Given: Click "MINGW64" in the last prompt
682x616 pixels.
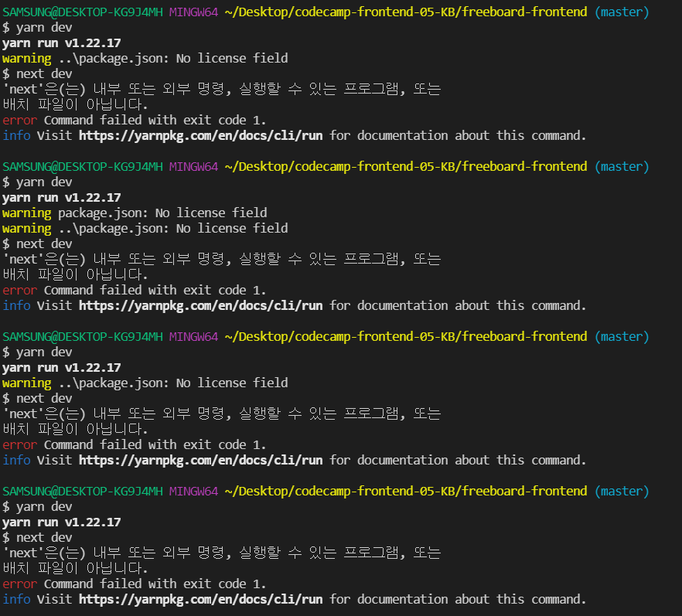Looking at the screenshot, I should click(x=193, y=492).
